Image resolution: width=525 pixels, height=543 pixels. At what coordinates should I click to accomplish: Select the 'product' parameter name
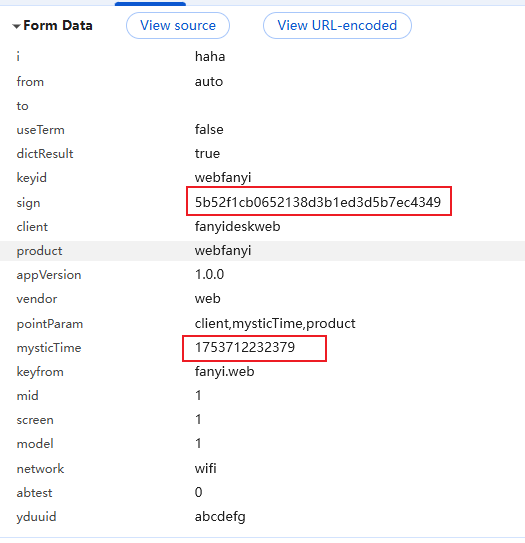(39, 251)
